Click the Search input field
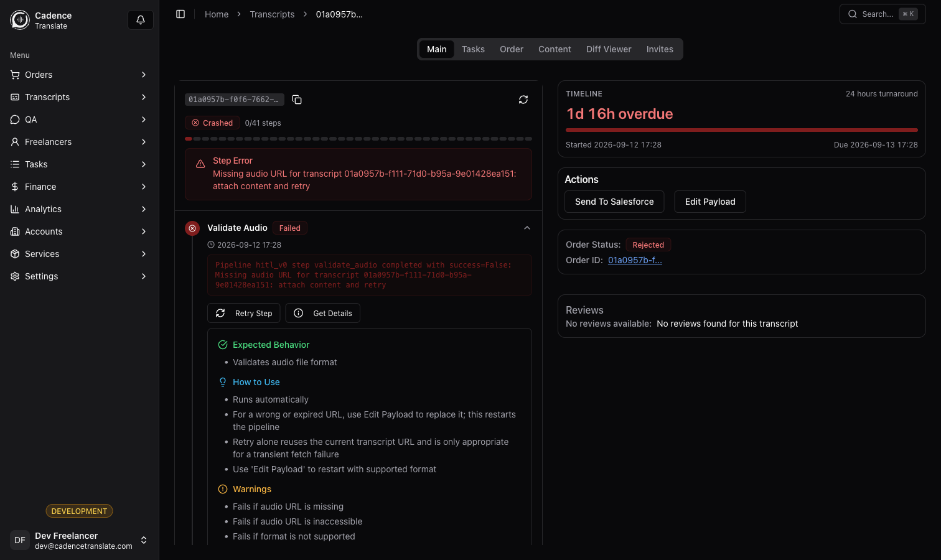 (x=882, y=14)
